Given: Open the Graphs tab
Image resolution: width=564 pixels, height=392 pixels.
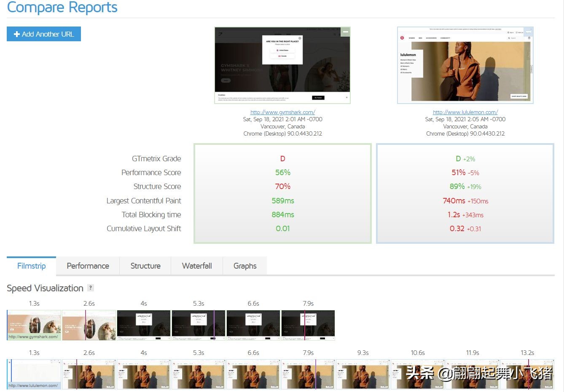Looking at the screenshot, I should point(245,266).
